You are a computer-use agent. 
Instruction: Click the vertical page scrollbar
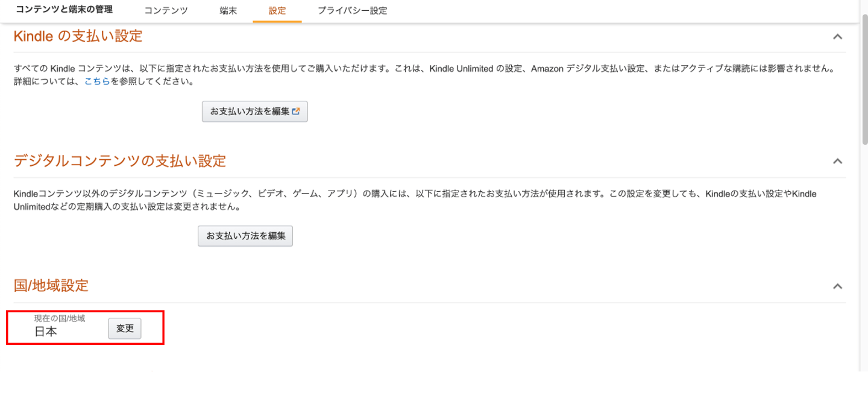click(864, 78)
